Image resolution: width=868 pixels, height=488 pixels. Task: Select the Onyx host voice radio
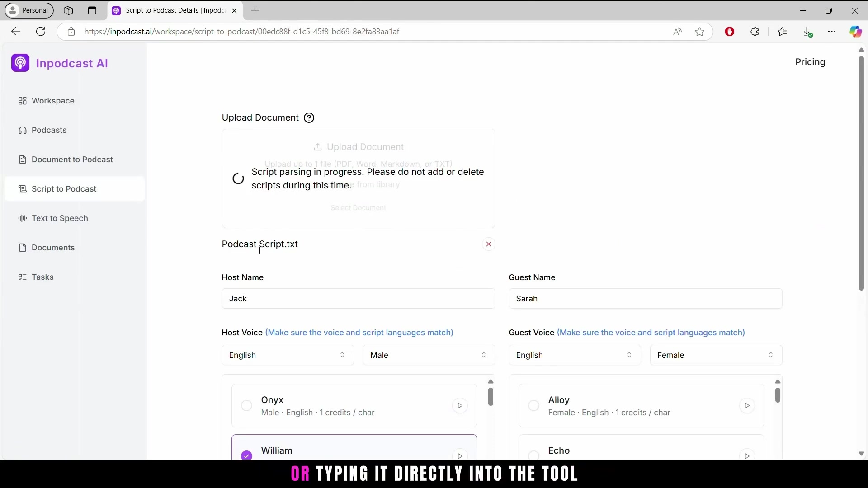[246, 406]
